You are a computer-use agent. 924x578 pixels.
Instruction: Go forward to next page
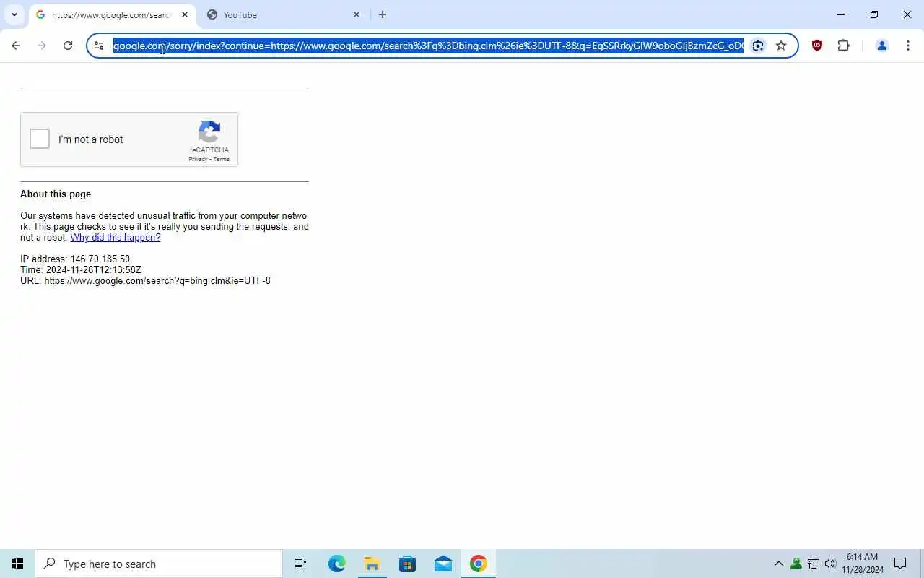click(x=42, y=46)
